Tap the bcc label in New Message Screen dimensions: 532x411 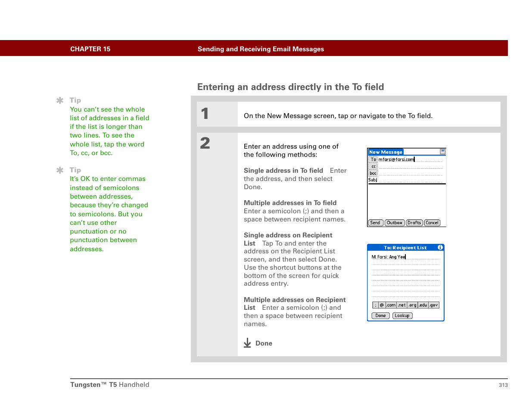(x=373, y=173)
